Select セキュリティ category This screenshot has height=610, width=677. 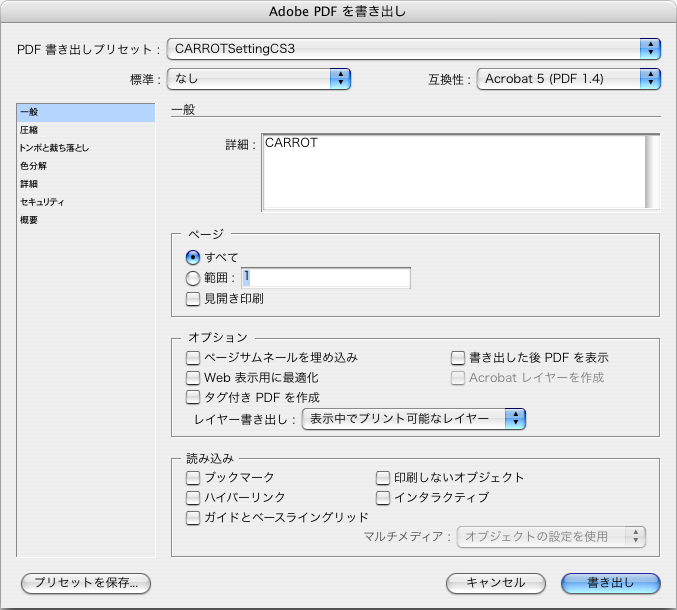click(86, 202)
